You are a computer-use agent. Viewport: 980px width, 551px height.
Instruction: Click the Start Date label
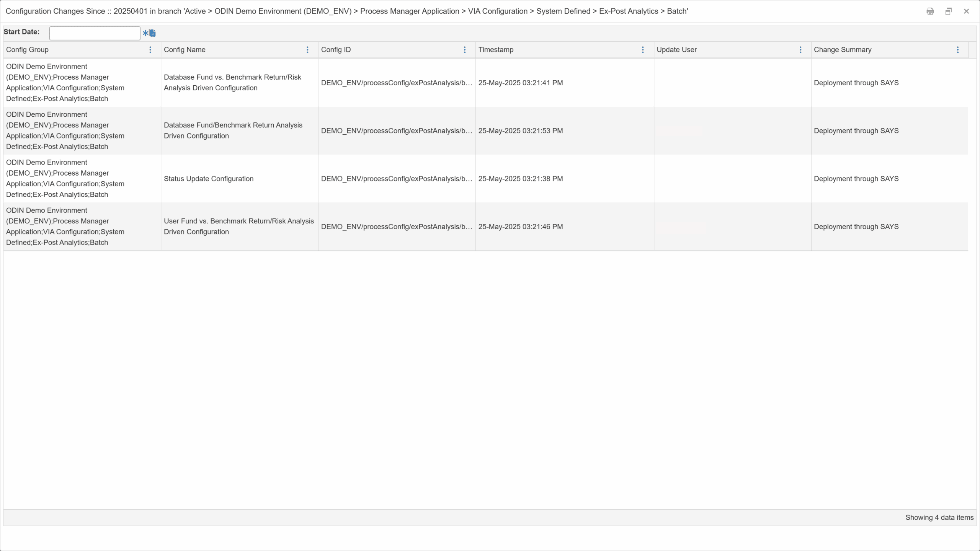tap(21, 32)
